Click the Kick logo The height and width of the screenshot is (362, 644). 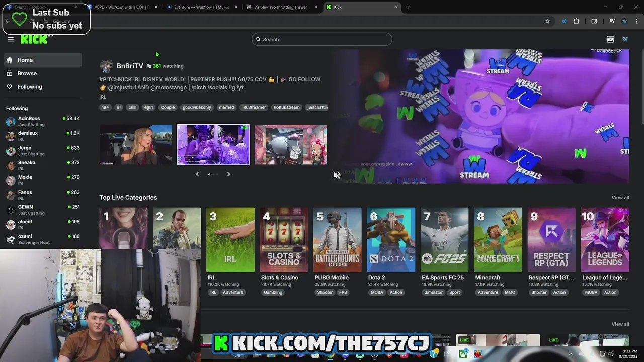coord(34,40)
